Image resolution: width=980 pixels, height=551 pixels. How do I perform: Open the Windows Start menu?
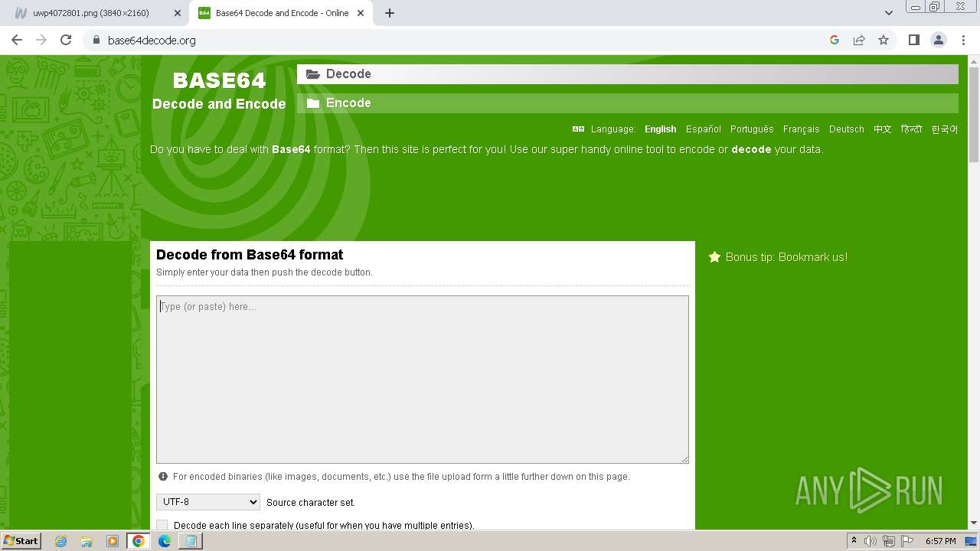click(x=21, y=540)
